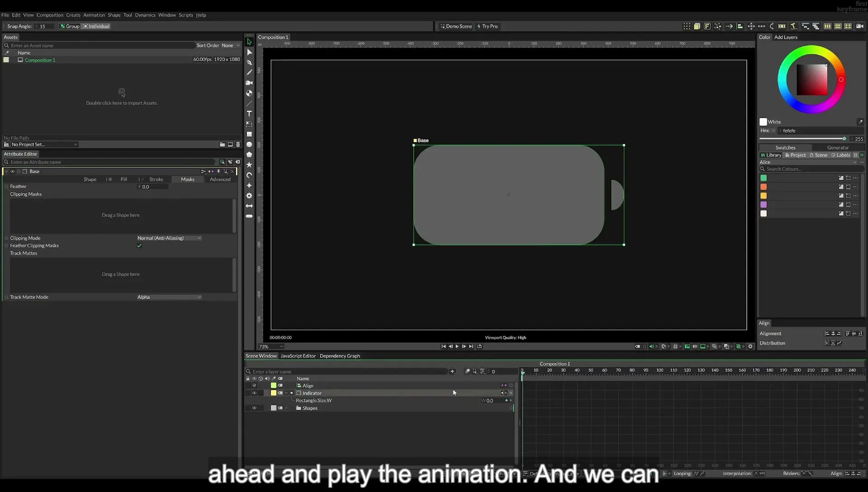This screenshot has height=492, width=868.
Task: Select the Arc shape tool
Action: (249, 175)
